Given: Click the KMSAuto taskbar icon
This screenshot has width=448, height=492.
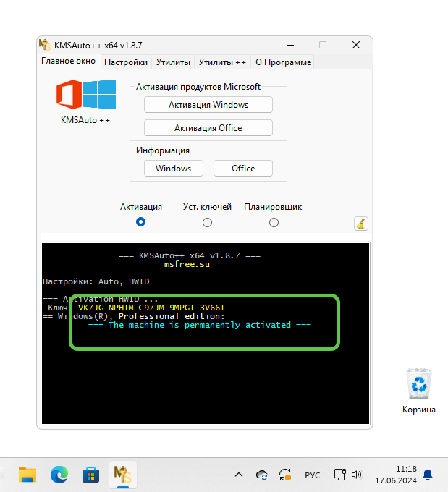Looking at the screenshot, I should 123,475.
